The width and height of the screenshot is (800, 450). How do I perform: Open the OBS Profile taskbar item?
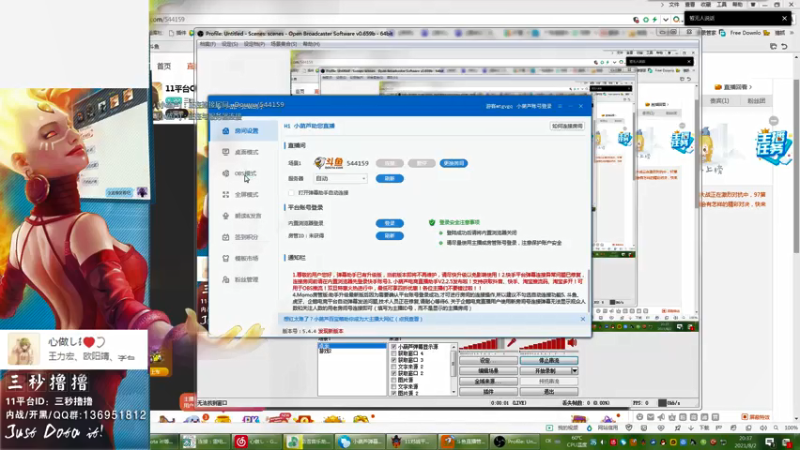(x=514, y=441)
